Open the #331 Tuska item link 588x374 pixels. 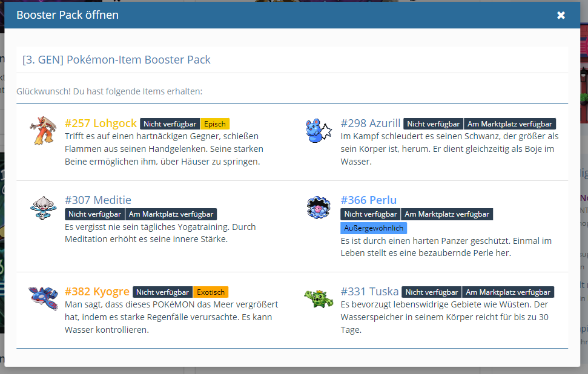point(369,292)
